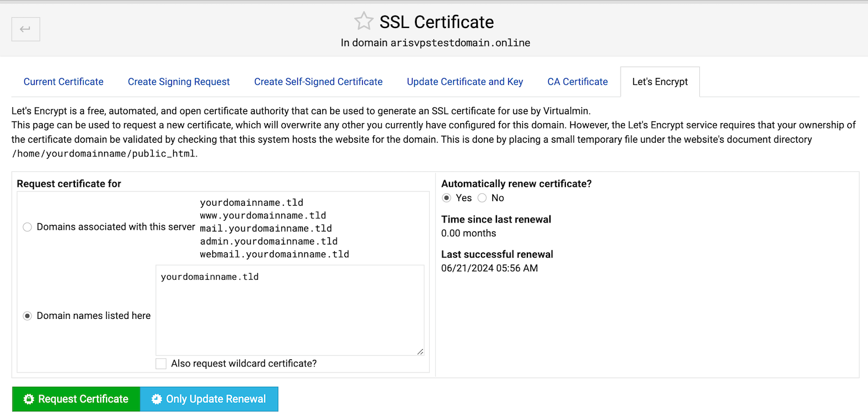The height and width of the screenshot is (420, 868).
Task: Switch to Create Signing Request tab
Action: tap(178, 82)
